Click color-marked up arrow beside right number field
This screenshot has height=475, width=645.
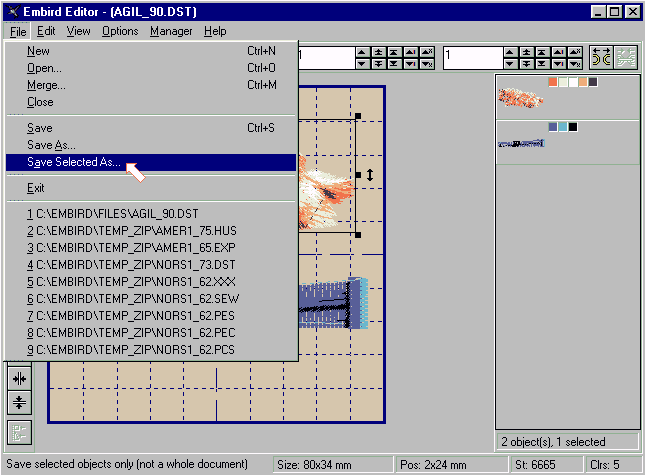pos(559,52)
